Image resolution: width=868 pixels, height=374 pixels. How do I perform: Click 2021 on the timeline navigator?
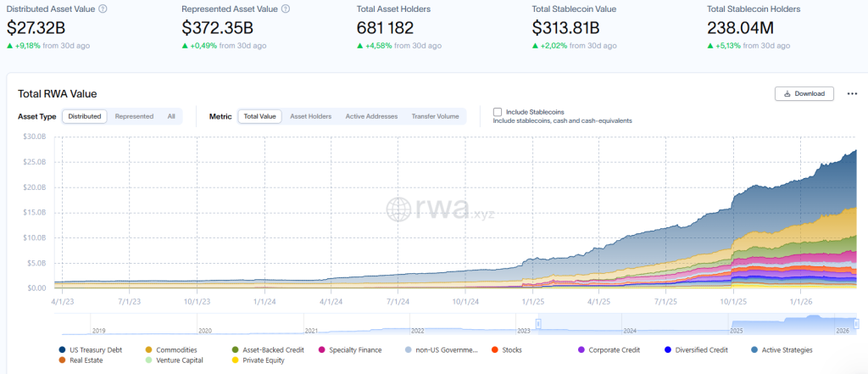coord(311,331)
